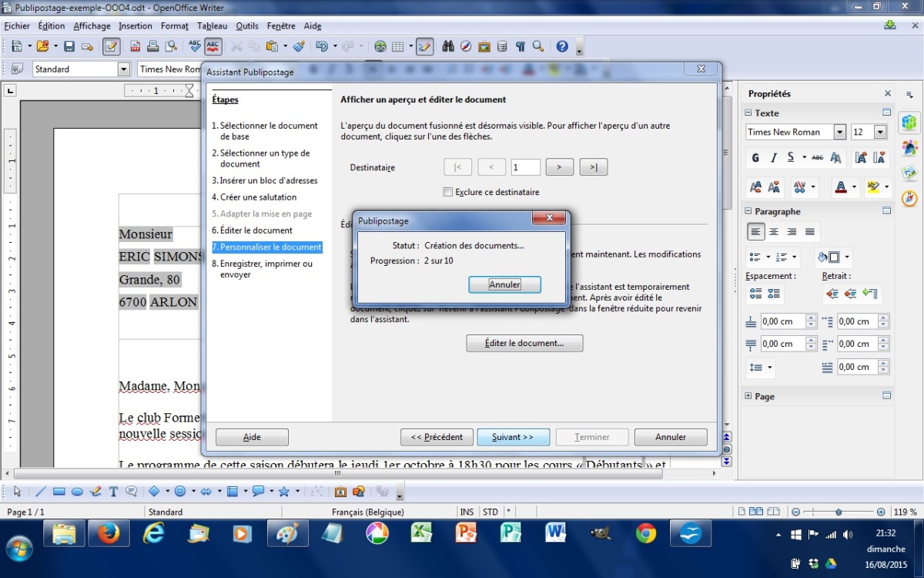Viewport: 924px width, 578px height.
Task: Open the Outils menu
Action: coord(247,26)
